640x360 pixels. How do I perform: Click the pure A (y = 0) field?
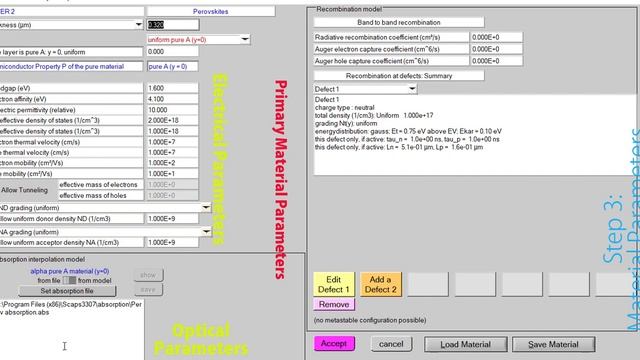click(x=172, y=66)
